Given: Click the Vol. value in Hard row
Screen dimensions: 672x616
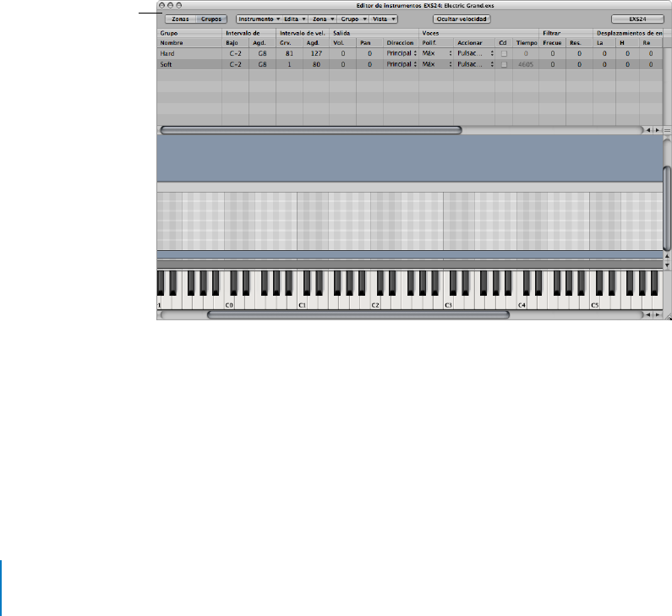Looking at the screenshot, I should [343, 53].
